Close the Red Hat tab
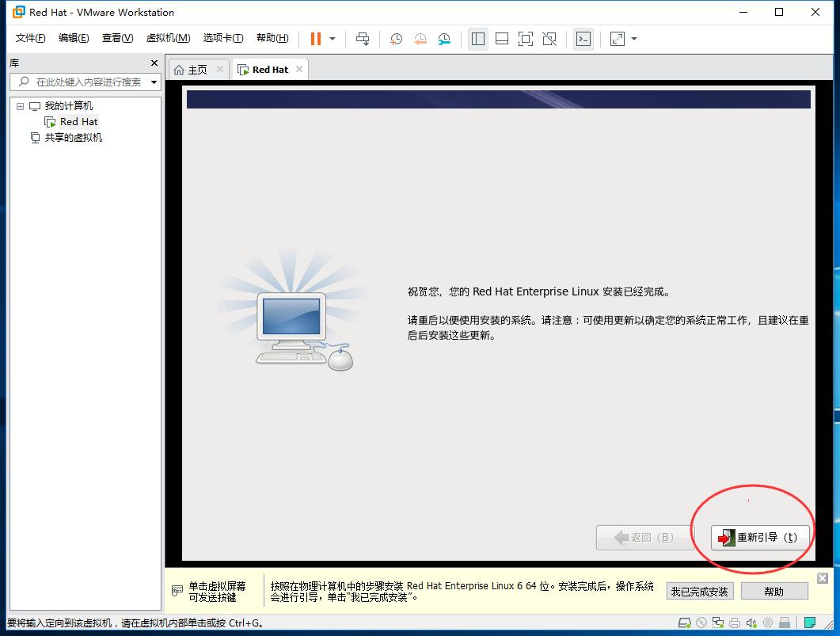This screenshot has height=636, width=840. point(299,69)
